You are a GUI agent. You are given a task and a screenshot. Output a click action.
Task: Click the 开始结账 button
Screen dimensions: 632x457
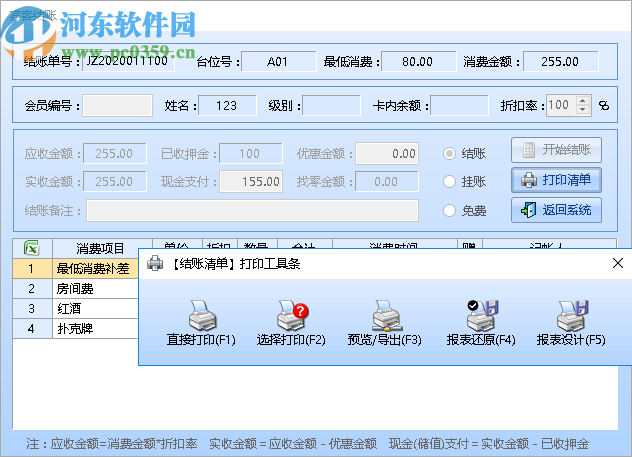tap(556, 150)
